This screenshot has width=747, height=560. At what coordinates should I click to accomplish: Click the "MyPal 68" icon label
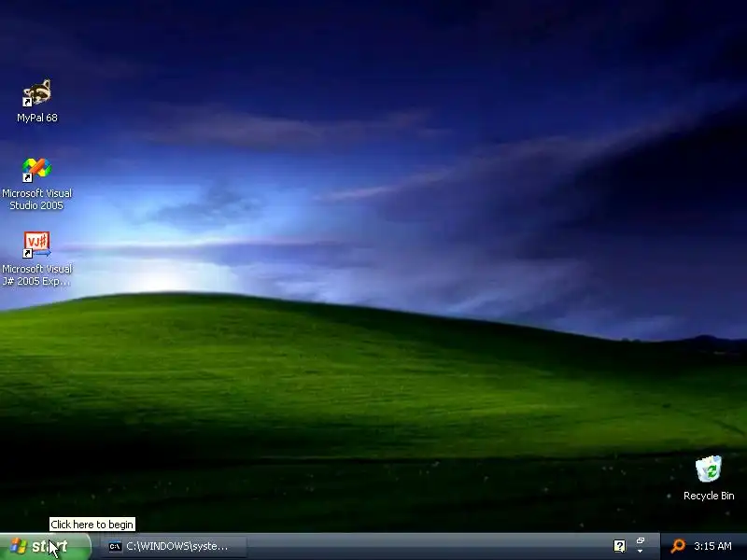pyautogui.click(x=37, y=118)
